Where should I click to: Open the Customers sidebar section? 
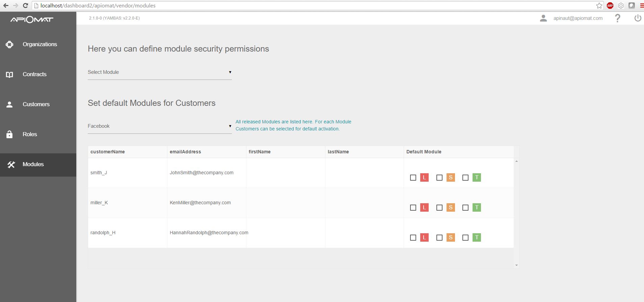tap(36, 104)
